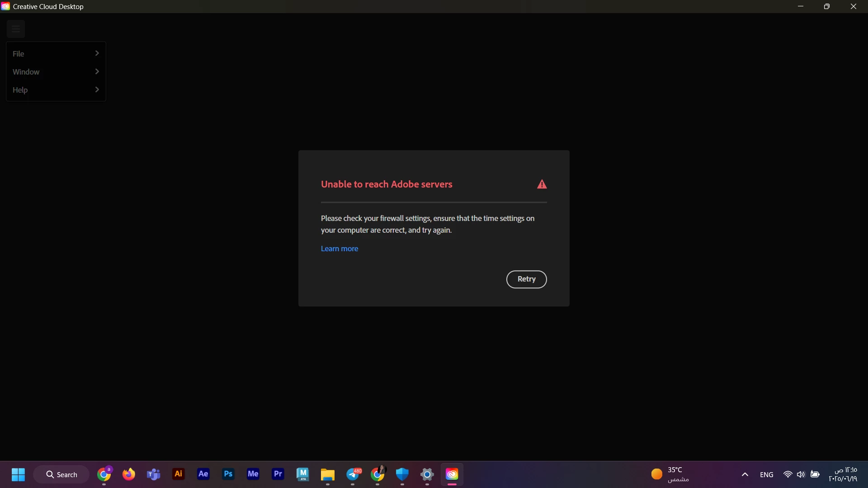The width and height of the screenshot is (868, 488).
Task: Click the hamburger menu icon
Action: pyautogui.click(x=16, y=29)
